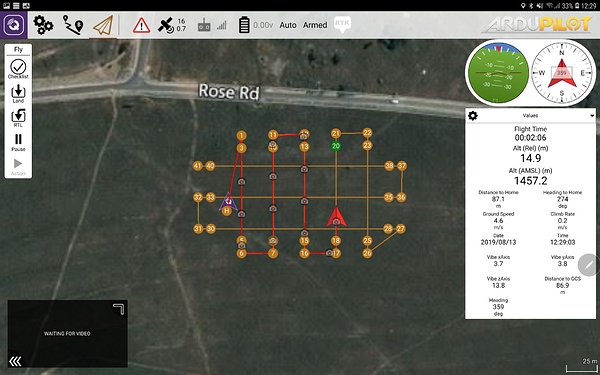This screenshot has height=375, width=600.
Task: Trigger RTL return to launch
Action: 18,118
